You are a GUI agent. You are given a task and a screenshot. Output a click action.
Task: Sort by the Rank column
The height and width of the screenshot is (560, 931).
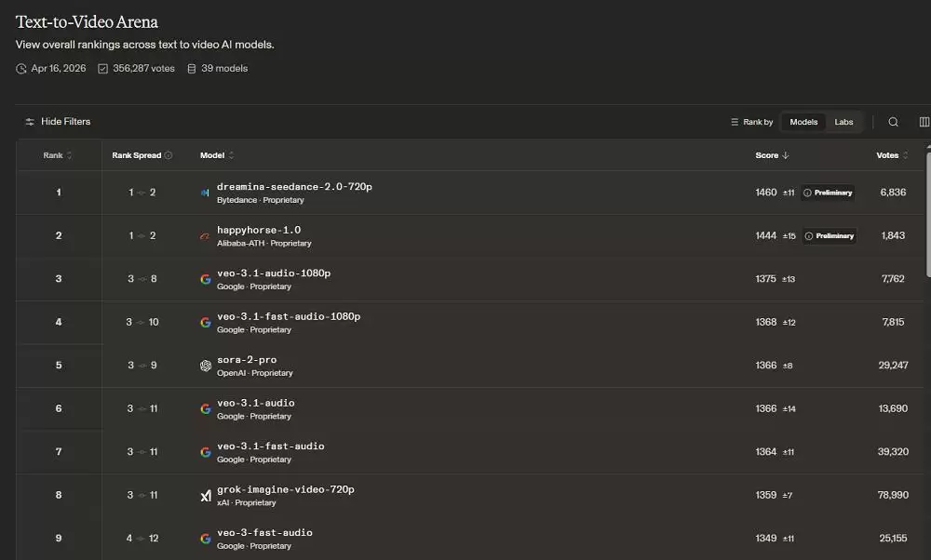(x=58, y=155)
